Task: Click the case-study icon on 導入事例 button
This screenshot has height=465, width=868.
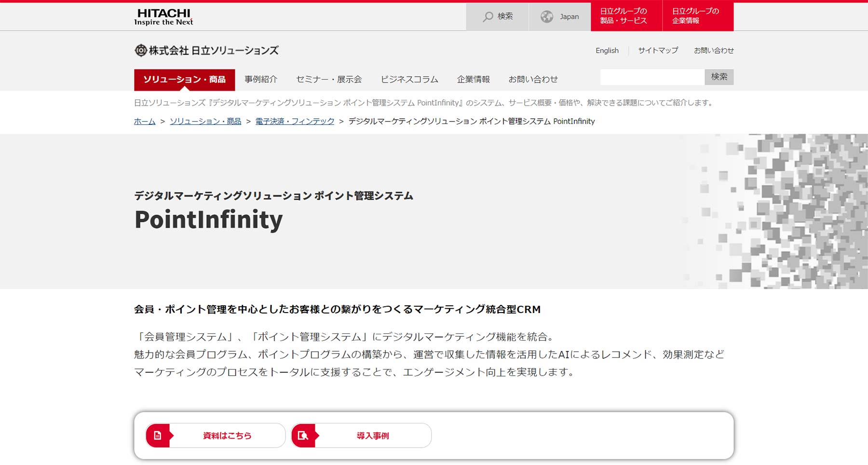Action: pos(303,435)
